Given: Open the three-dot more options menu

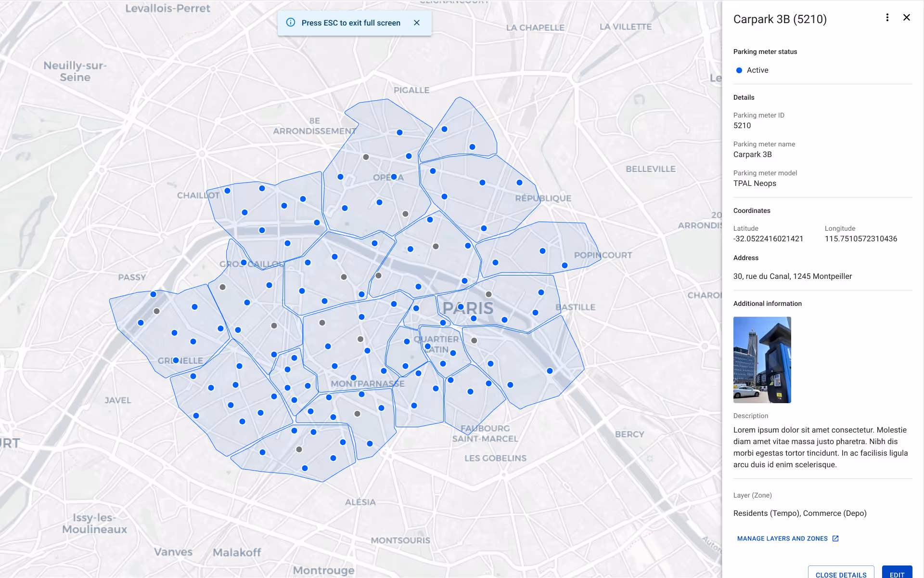Looking at the screenshot, I should pos(887,18).
